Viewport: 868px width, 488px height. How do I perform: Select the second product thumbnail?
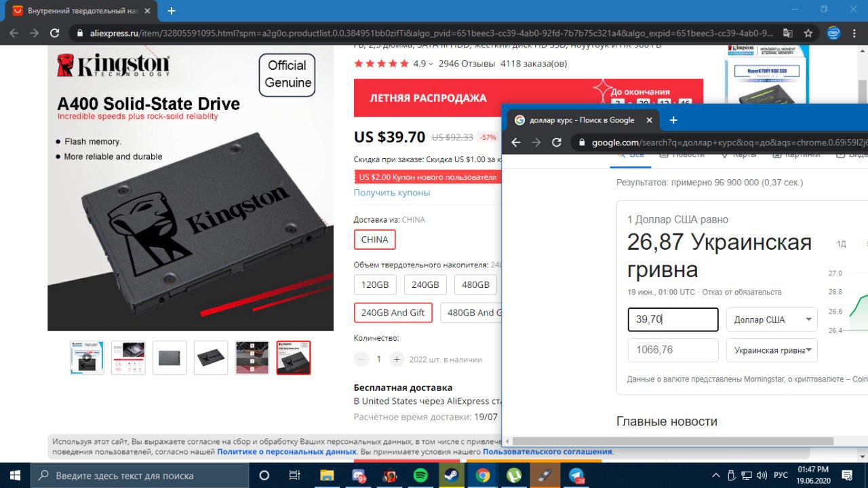pos(128,358)
